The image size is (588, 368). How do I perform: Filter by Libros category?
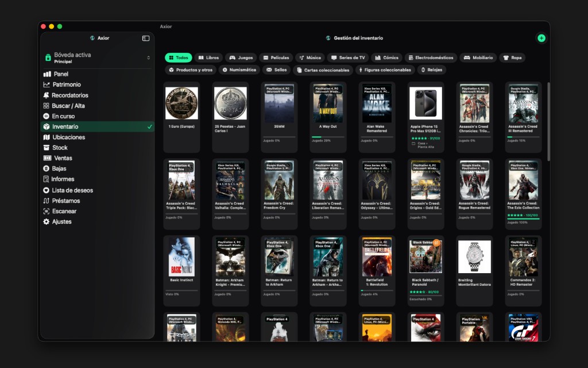pyautogui.click(x=208, y=57)
